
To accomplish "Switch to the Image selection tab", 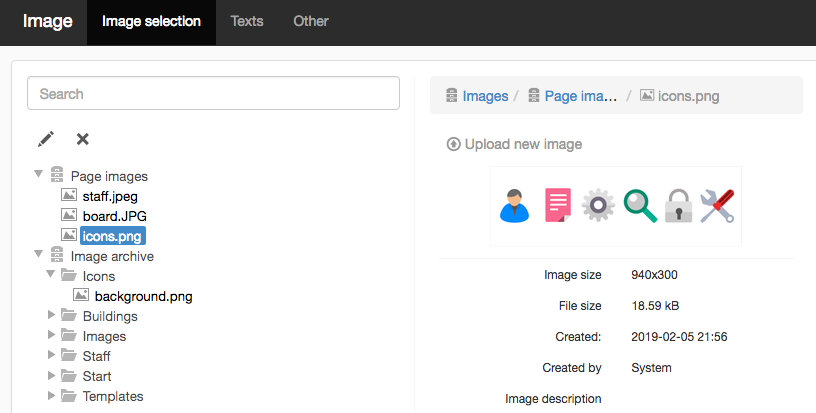I will pyautogui.click(x=151, y=22).
